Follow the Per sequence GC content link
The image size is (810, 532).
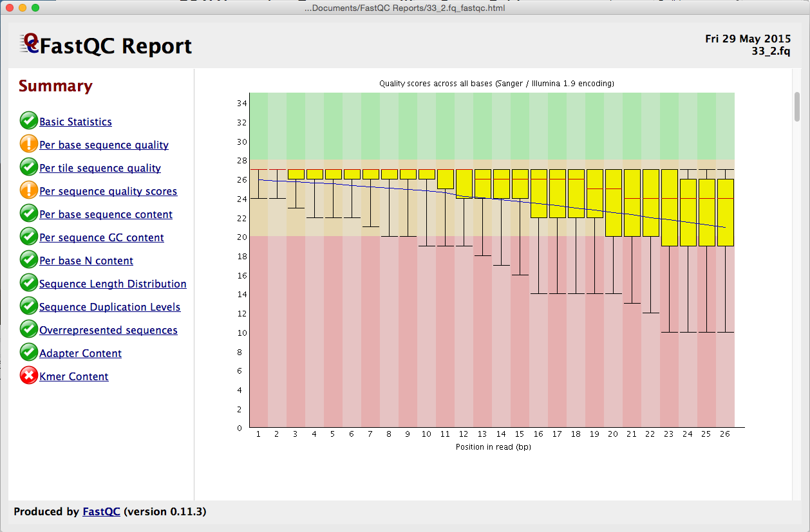pos(102,237)
